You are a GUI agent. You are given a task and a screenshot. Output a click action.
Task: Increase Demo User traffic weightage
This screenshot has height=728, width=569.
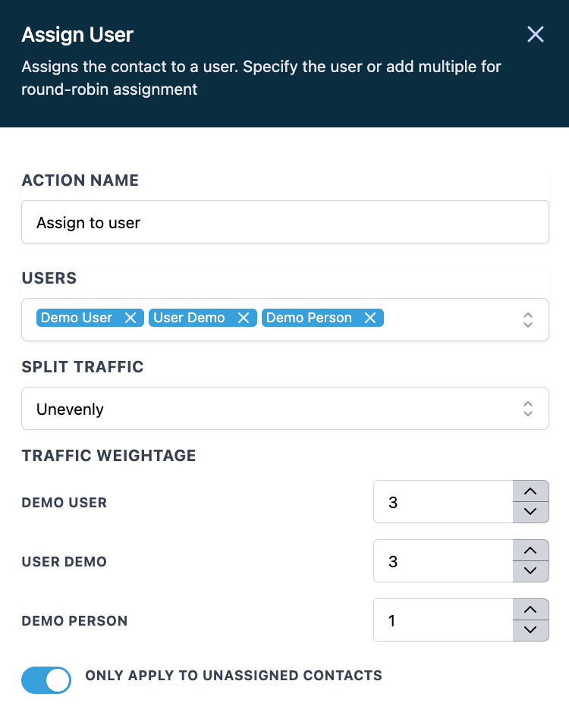[530, 491]
